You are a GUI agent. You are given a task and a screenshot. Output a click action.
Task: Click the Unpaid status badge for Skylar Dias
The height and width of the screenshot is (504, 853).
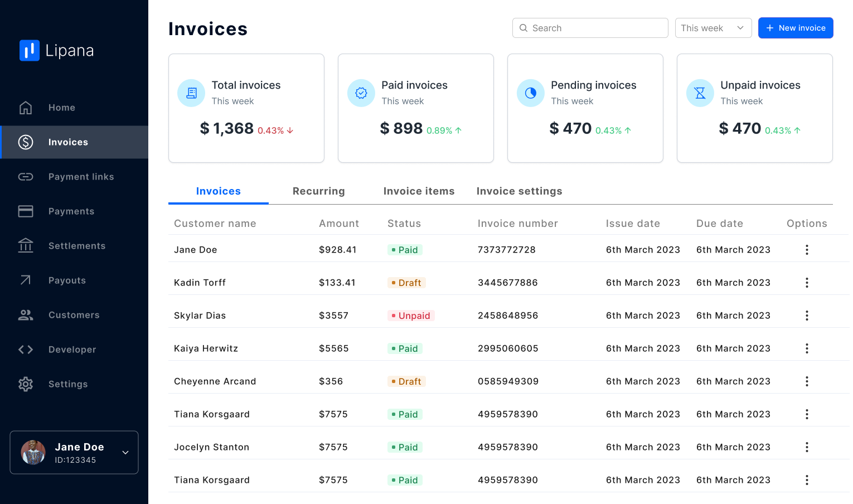pos(411,316)
